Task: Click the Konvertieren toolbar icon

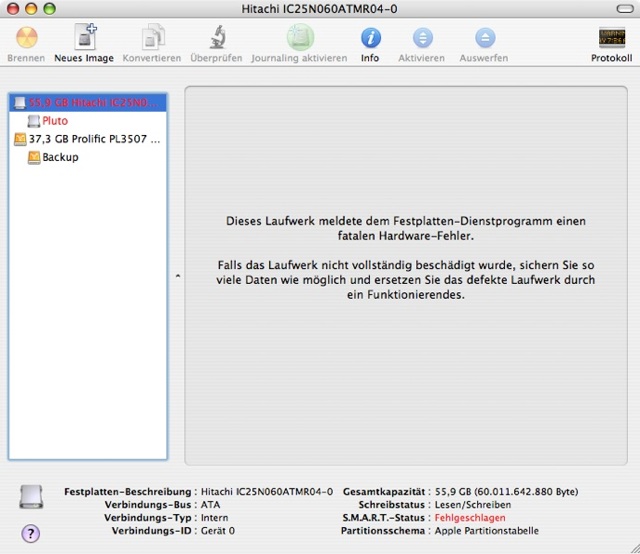Action: (152, 39)
